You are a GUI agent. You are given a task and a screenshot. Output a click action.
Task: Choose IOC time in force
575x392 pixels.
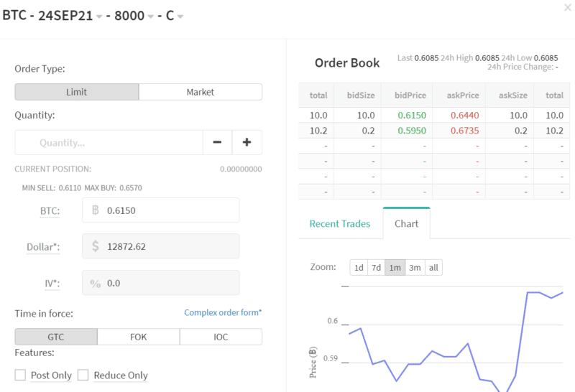tap(221, 337)
